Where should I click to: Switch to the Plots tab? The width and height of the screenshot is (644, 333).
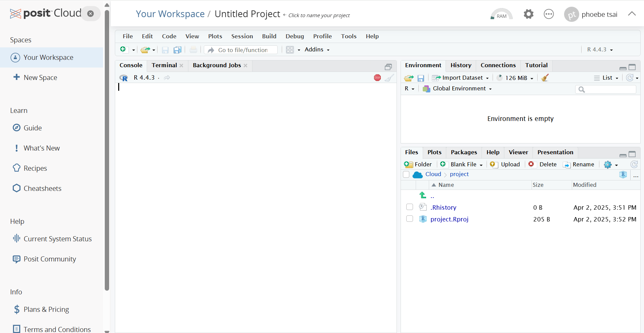434,152
